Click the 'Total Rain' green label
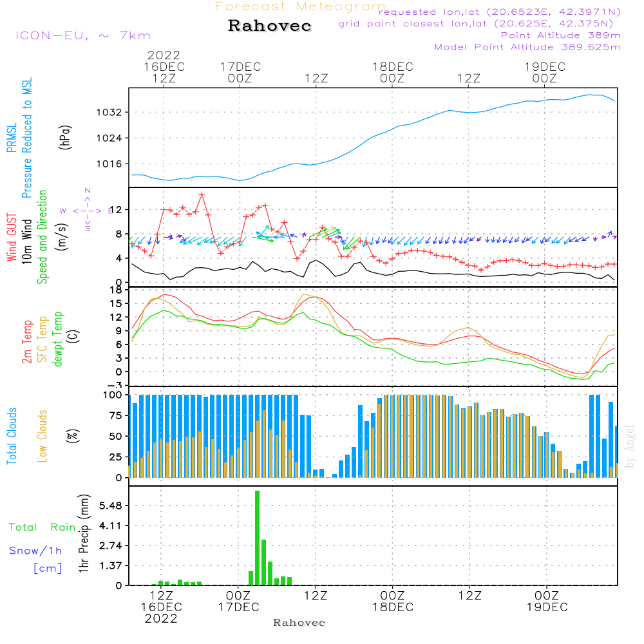 click(x=43, y=527)
